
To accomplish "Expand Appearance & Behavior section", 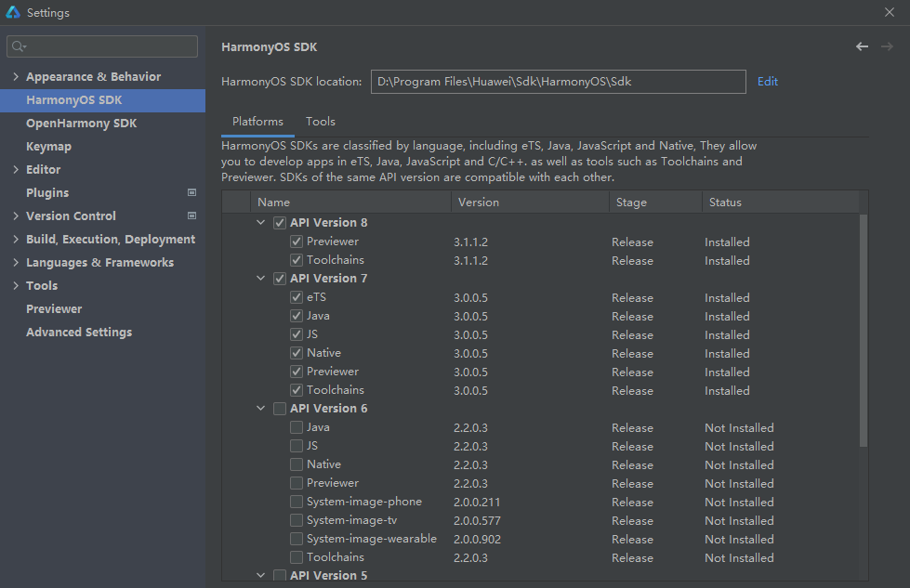I will [x=16, y=76].
